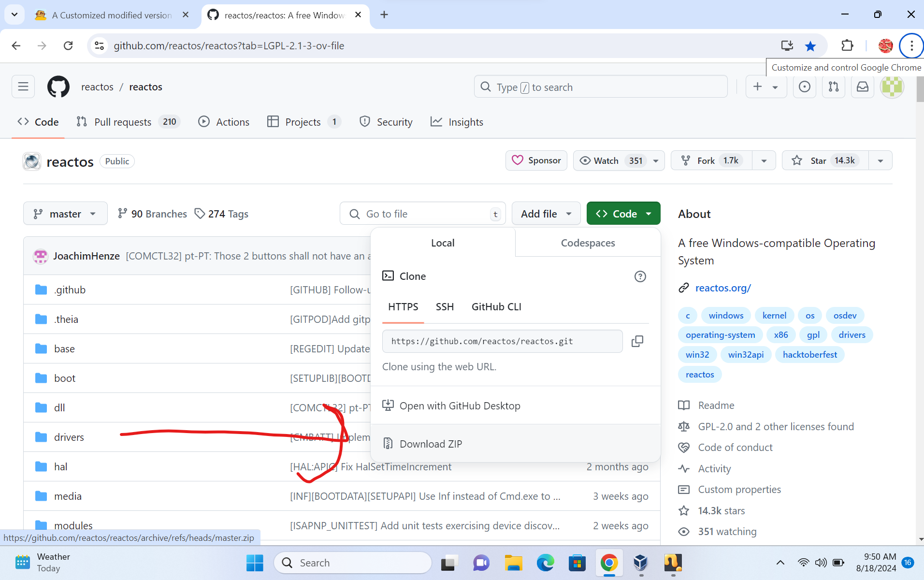Click Open with GitHub Desktop
This screenshot has width=924, height=580.
[x=515, y=406]
